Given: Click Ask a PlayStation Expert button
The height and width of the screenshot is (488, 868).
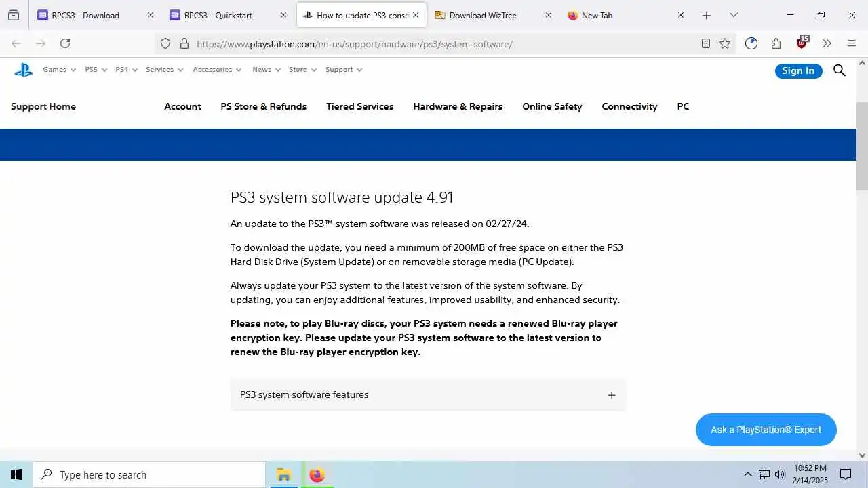Looking at the screenshot, I should click(x=766, y=430).
